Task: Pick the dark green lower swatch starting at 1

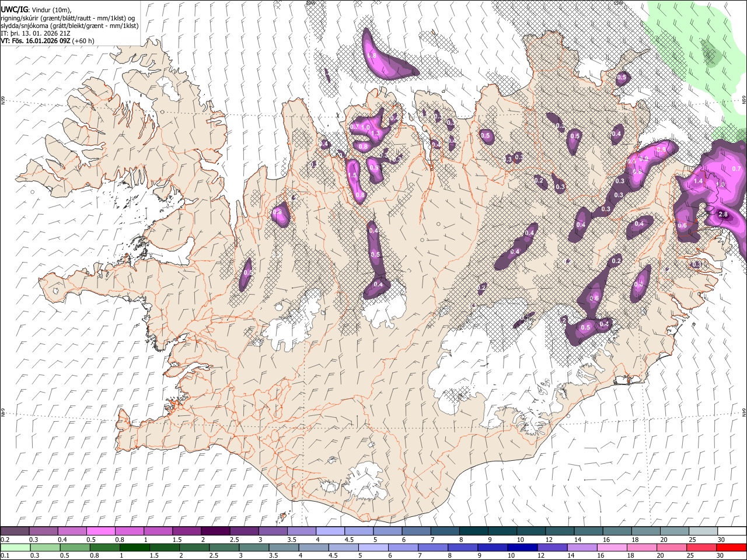Action: pos(134,547)
